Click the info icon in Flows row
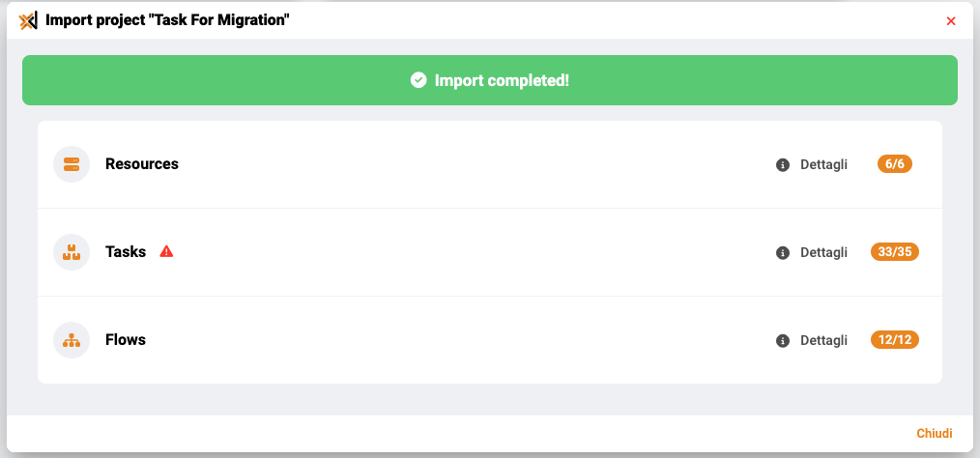Screen dimensions: 980x458 (783, 341)
